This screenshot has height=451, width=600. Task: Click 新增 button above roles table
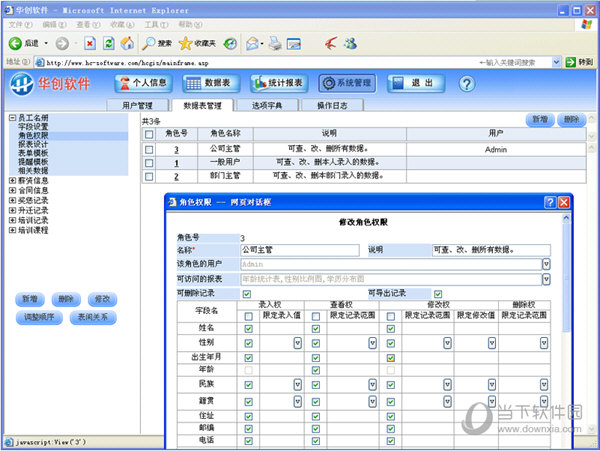tap(540, 119)
